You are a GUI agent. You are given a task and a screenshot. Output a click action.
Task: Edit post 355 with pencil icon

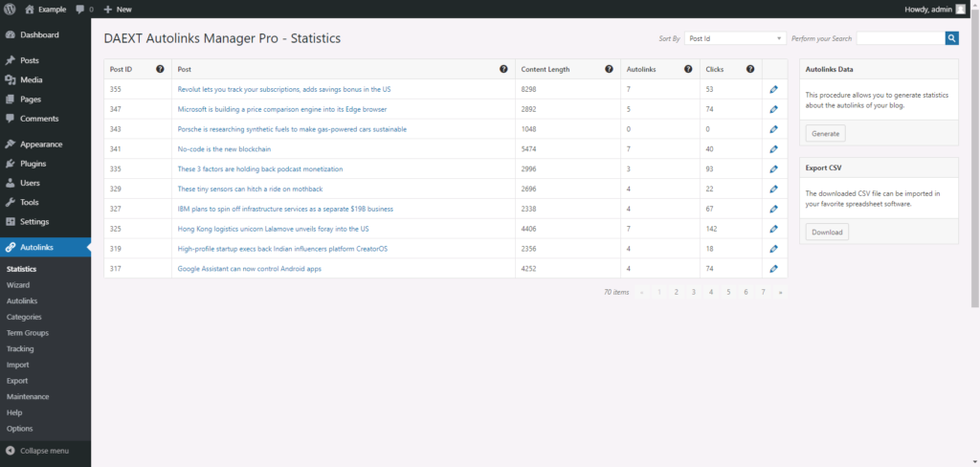[x=773, y=89]
